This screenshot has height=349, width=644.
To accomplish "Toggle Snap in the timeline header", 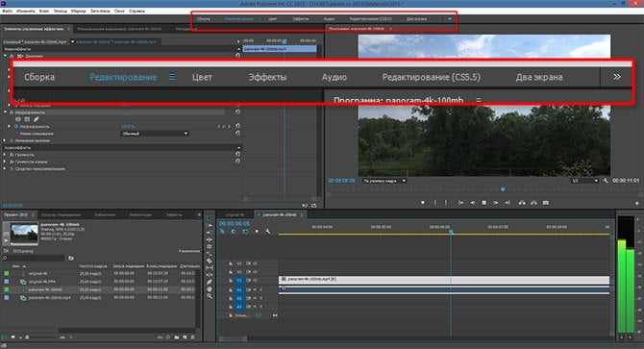I will tap(234, 231).
